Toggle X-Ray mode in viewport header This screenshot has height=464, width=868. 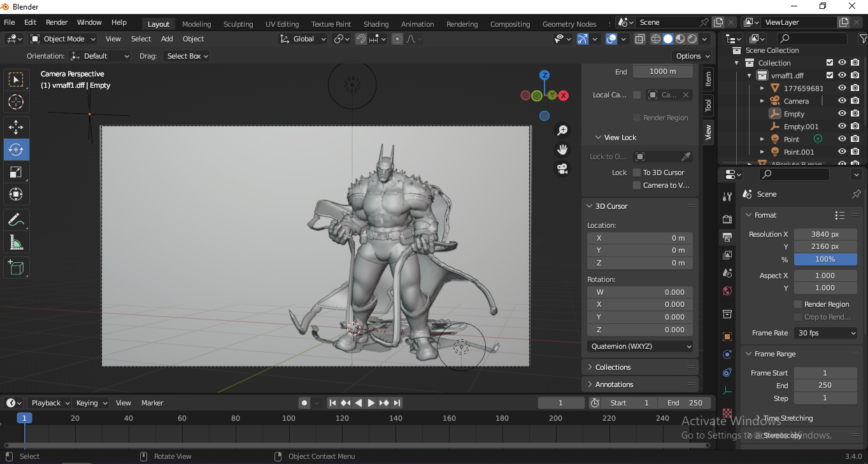pyautogui.click(x=639, y=39)
